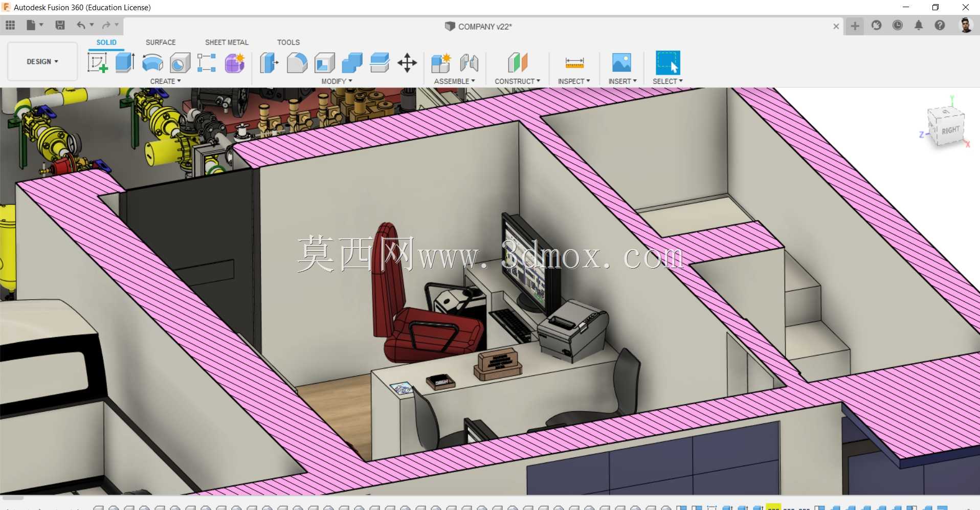The width and height of the screenshot is (980, 510).
Task: Switch to the SURFACE tab
Action: pos(161,42)
